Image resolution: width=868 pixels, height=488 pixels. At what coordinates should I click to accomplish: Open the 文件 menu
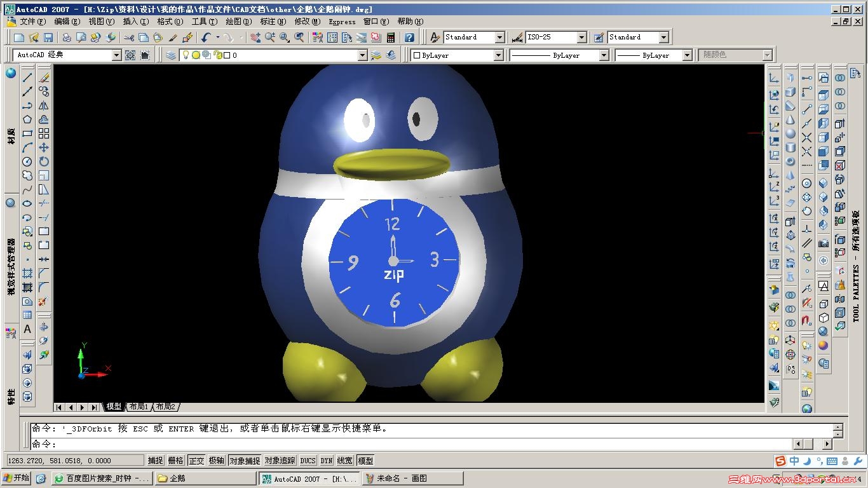tap(32, 22)
